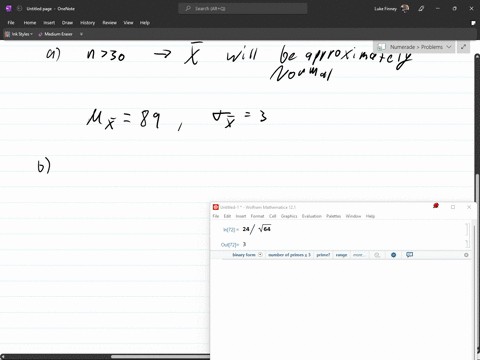Switch to the OneNote View tab
The width and height of the screenshot is (480, 360).
point(128,23)
